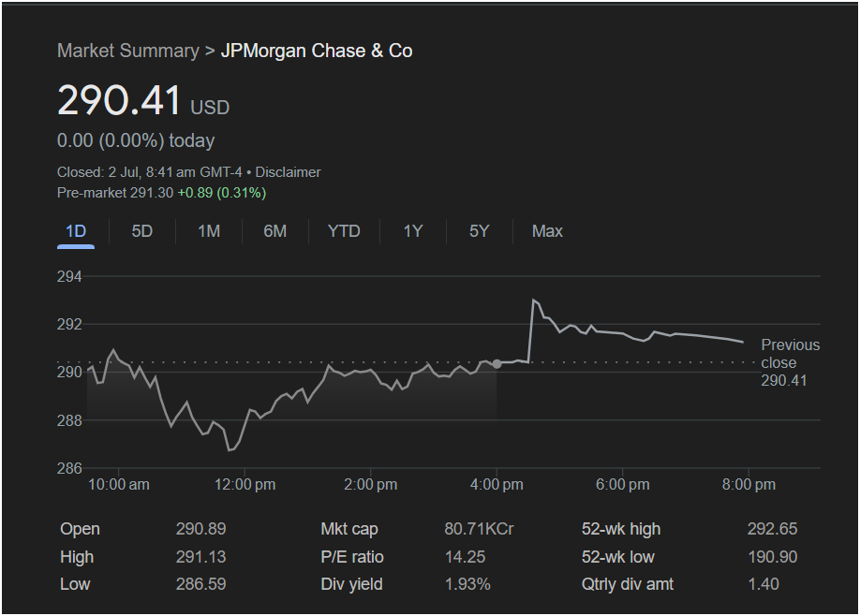860x616 pixels.
Task: Select the 1Y range tab
Action: (413, 231)
